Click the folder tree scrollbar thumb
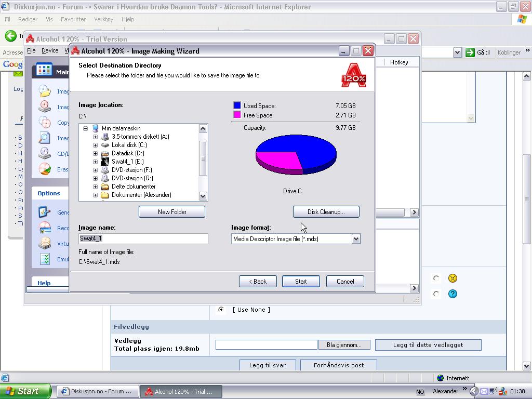 203,158
